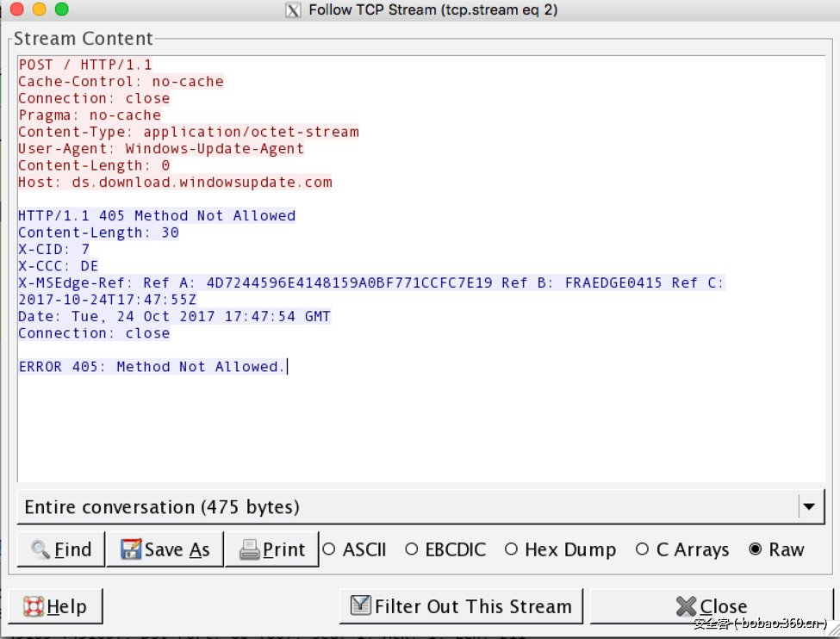Click the POST / HTTP/1.1 request line
The height and width of the screenshot is (639, 840).
click(85, 65)
